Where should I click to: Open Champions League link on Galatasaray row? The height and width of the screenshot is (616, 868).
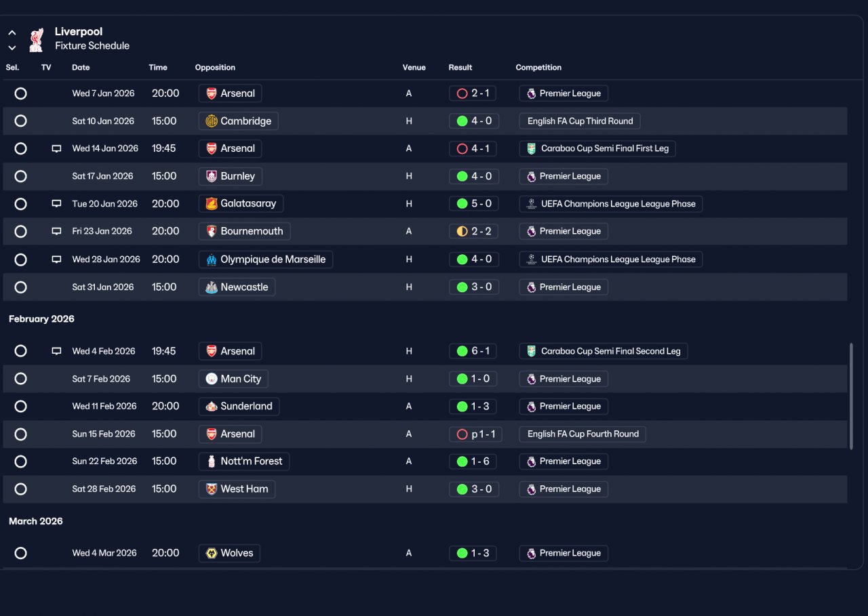click(x=610, y=204)
